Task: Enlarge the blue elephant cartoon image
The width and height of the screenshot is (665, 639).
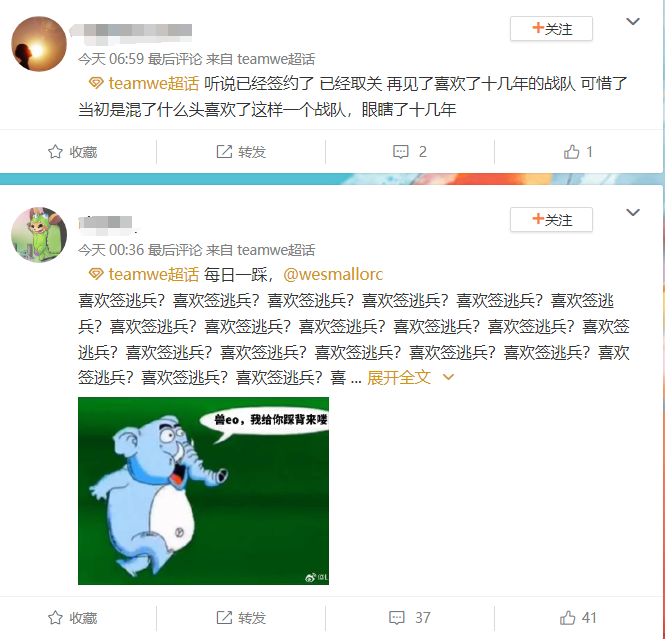Action: 203,491
